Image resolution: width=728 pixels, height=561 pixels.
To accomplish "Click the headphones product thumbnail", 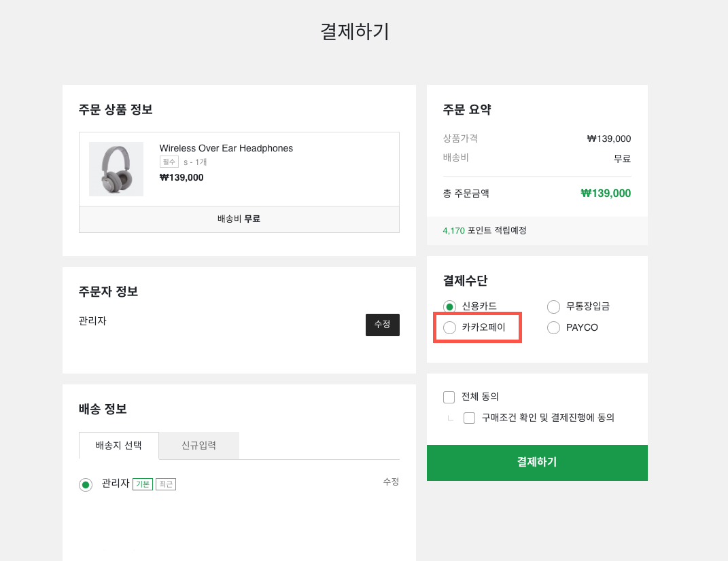I will coord(116,169).
